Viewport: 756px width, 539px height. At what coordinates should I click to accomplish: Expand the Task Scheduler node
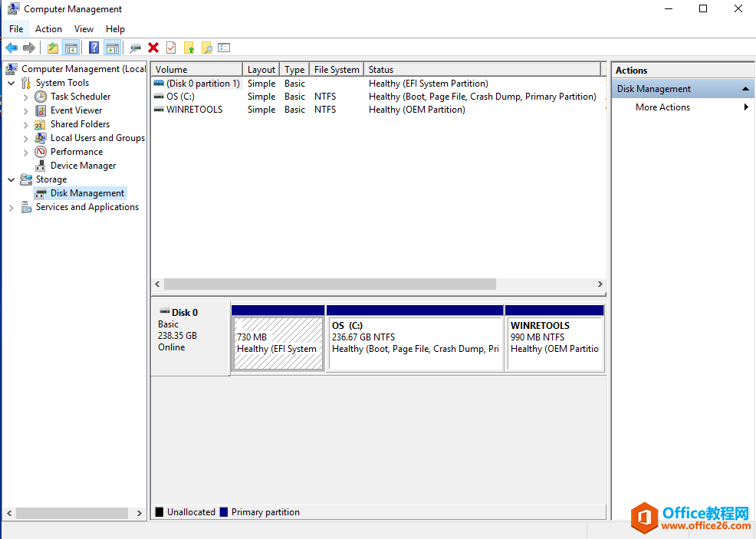(26, 97)
